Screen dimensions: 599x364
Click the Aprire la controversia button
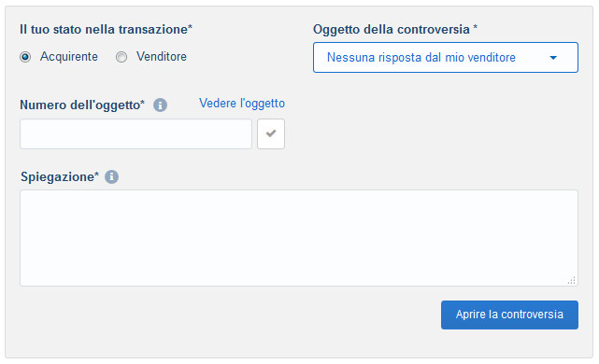pyautogui.click(x=509, y=315)
